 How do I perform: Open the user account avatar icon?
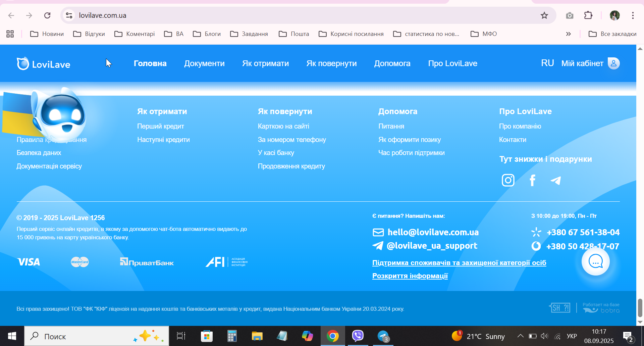coord(613,63)
